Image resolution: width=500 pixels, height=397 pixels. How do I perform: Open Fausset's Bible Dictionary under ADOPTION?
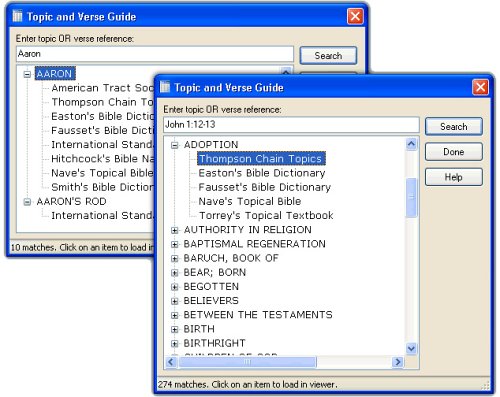click(264, 187)
